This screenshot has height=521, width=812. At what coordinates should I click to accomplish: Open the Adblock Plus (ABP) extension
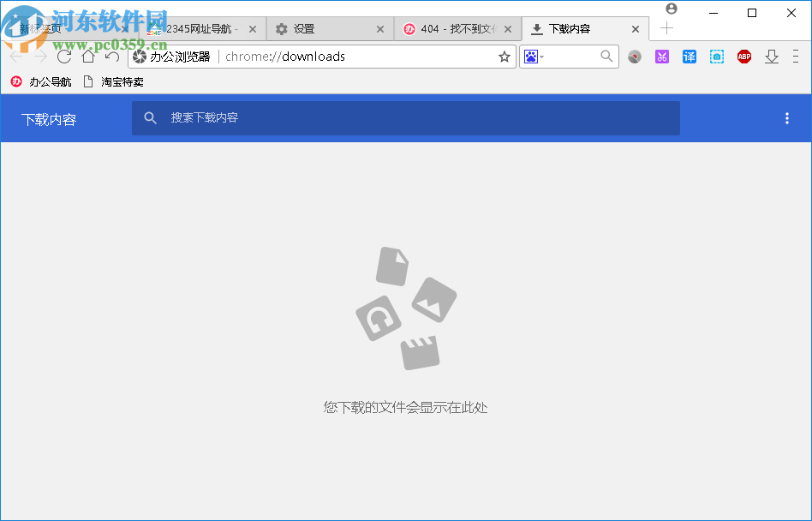click(x=744, y=57)
